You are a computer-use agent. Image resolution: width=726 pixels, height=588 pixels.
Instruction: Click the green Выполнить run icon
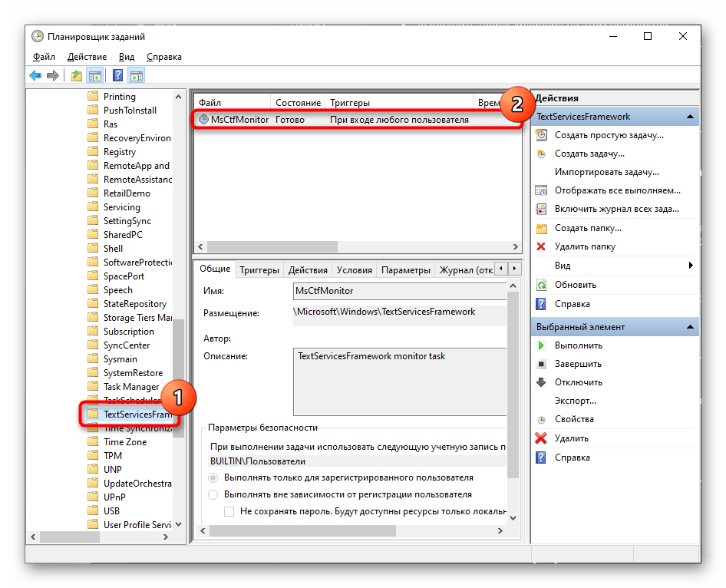click(541, 345)
